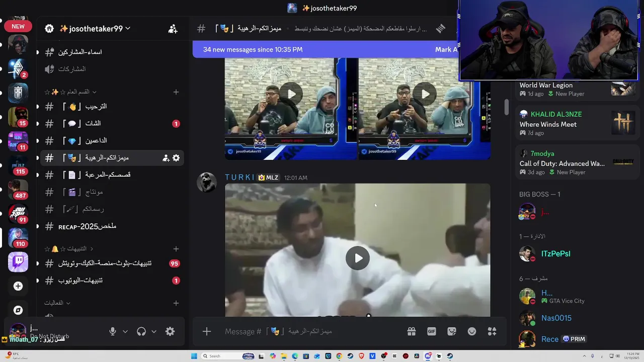
Task: Open الترحيب channel
Action: (112, 107)
